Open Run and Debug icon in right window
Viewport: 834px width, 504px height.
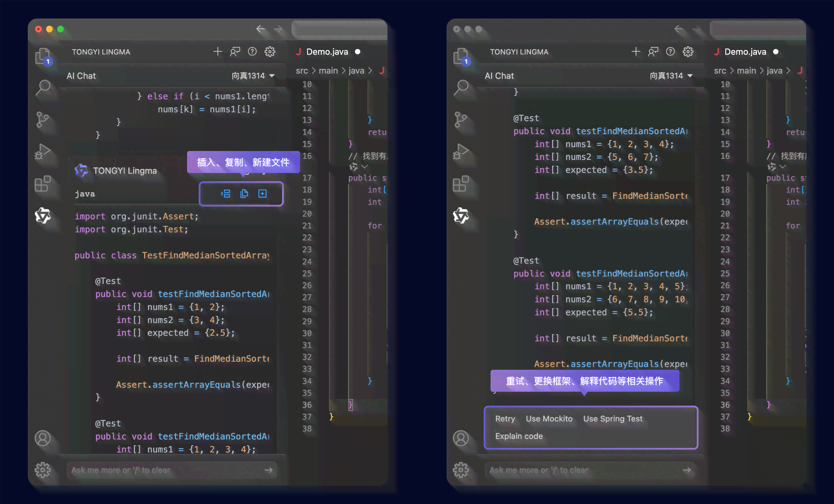461,152
